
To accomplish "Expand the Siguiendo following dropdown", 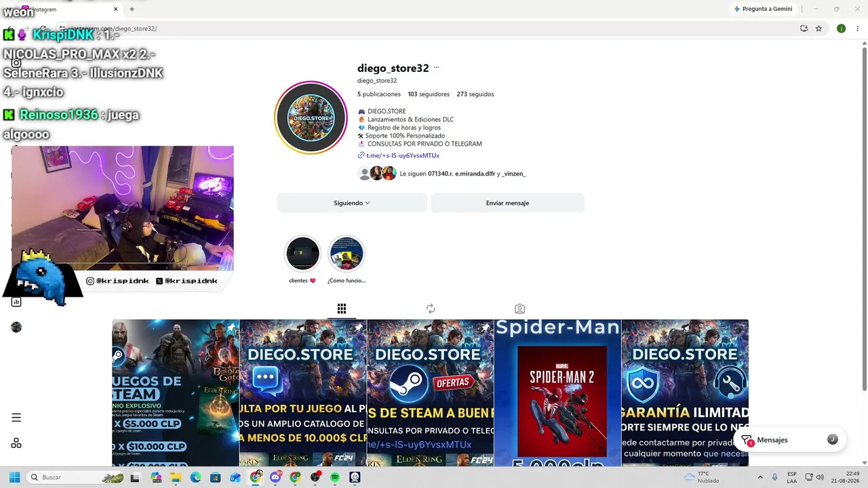I will 352,203.
